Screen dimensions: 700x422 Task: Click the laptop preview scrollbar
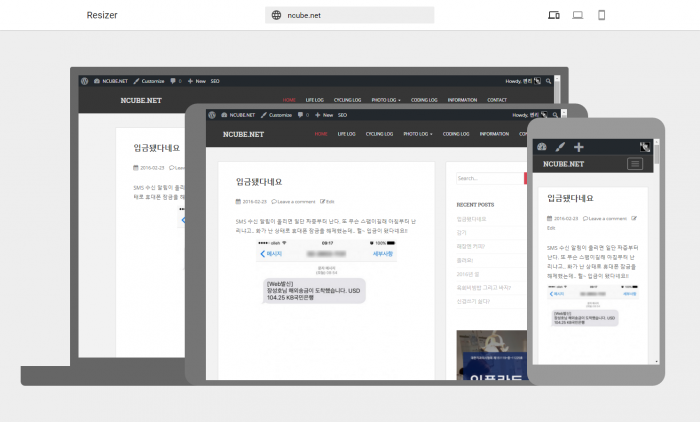coord(557,88)
